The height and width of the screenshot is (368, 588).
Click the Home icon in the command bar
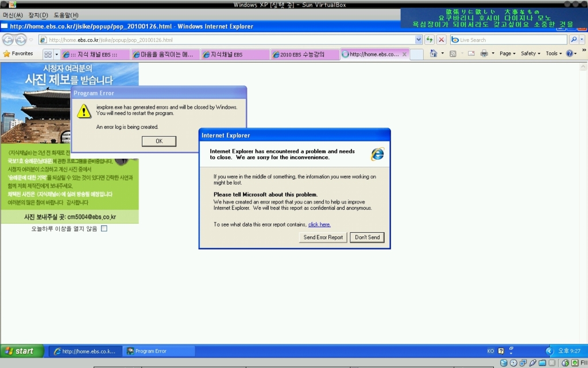434,53
